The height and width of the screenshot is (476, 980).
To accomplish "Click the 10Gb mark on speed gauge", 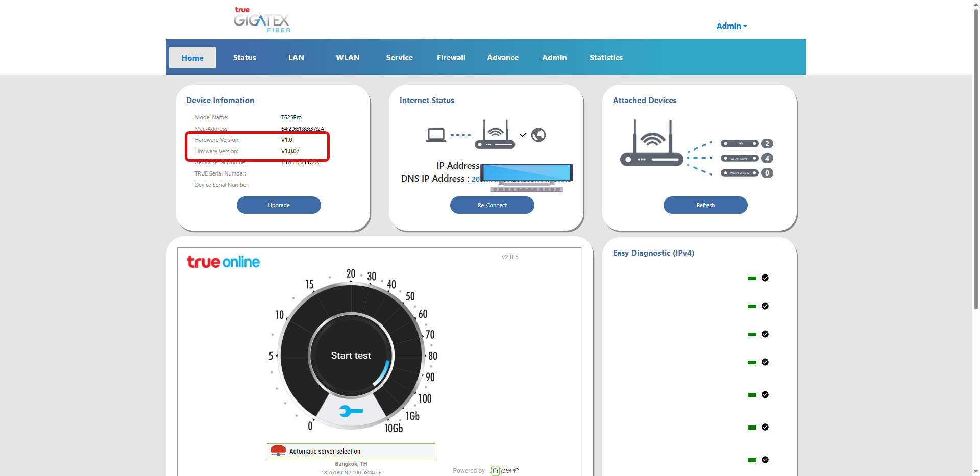I will 394,429.
